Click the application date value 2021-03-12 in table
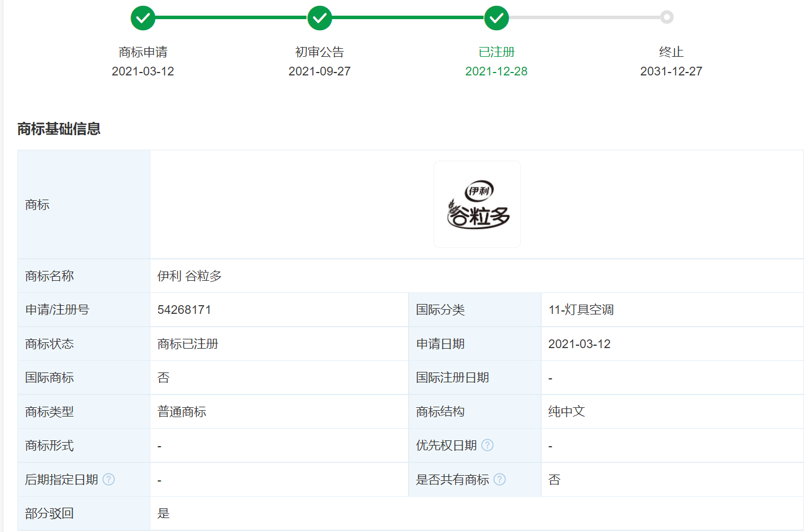 click(579, 344)
